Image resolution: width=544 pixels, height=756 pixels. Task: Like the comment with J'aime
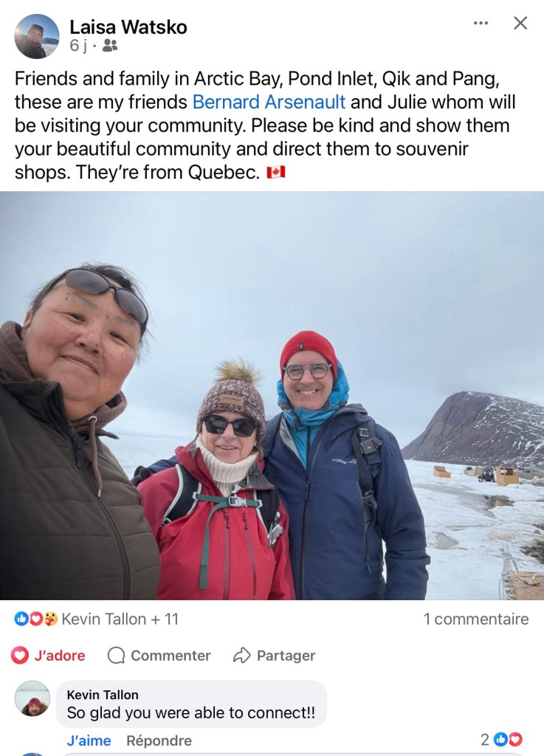click(x=89, y=740)
